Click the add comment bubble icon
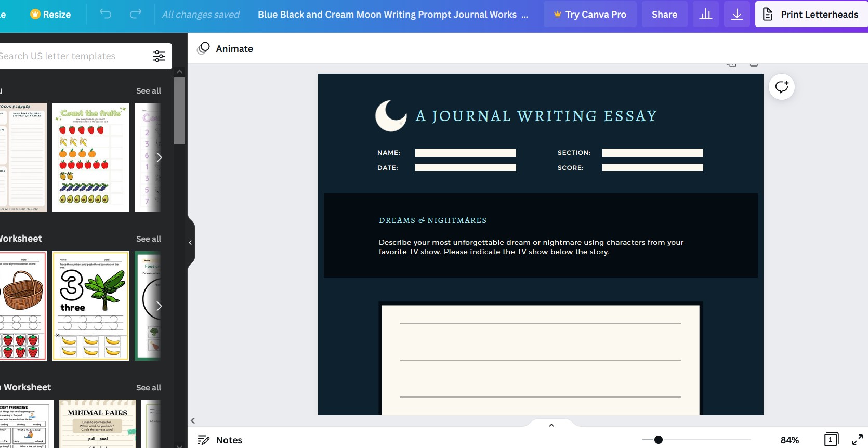The image size is (868, 448). pos(782,87)
